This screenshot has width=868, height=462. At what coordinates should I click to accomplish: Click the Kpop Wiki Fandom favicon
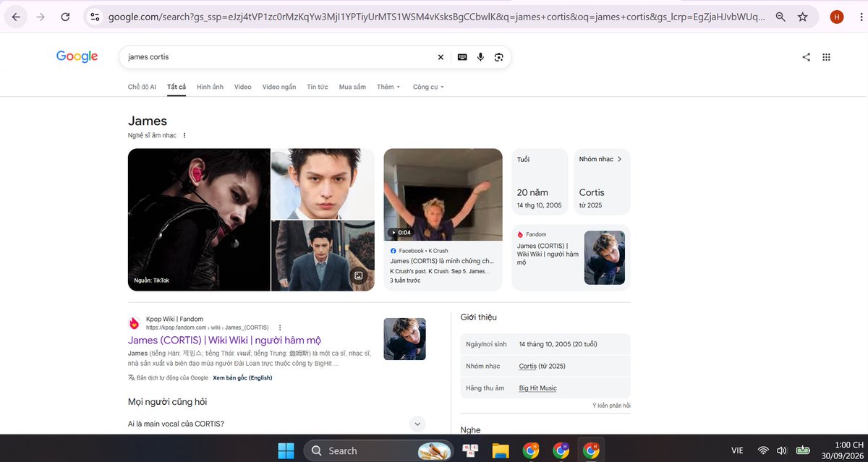click(134, 323)
